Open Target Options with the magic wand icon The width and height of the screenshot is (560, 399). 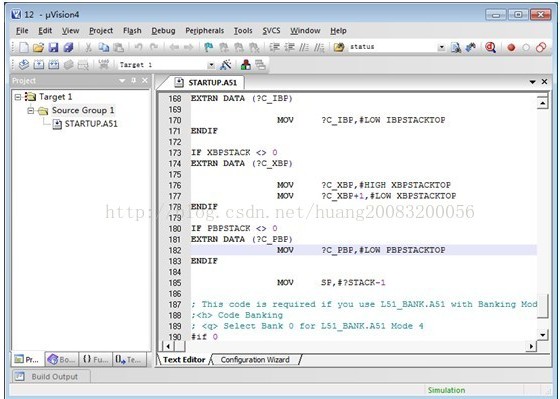[225, 65]
